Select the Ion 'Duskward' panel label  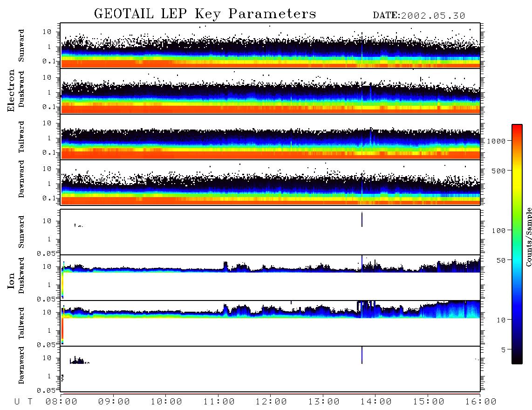pos(21,275)
